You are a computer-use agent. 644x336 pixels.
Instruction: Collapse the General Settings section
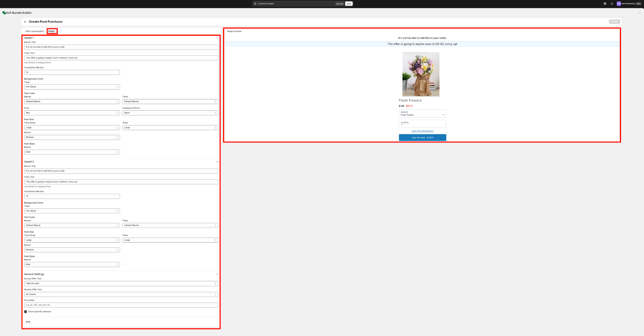click(217, 274)
